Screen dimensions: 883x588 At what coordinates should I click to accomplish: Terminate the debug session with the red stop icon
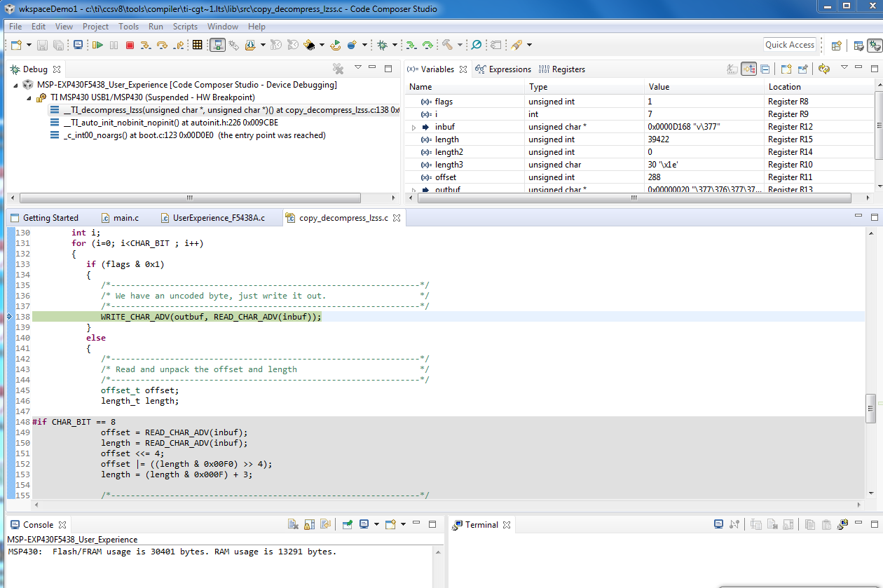(x=130, y=45)
